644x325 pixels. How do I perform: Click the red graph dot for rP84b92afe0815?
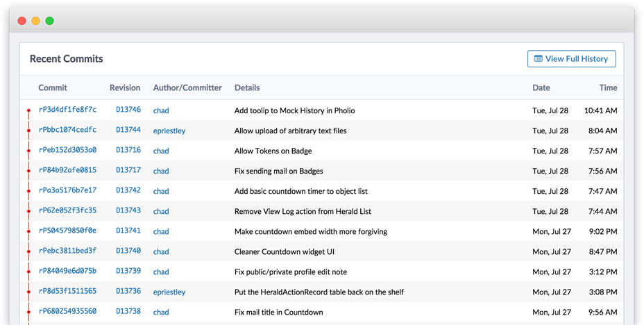click(28, 171)
